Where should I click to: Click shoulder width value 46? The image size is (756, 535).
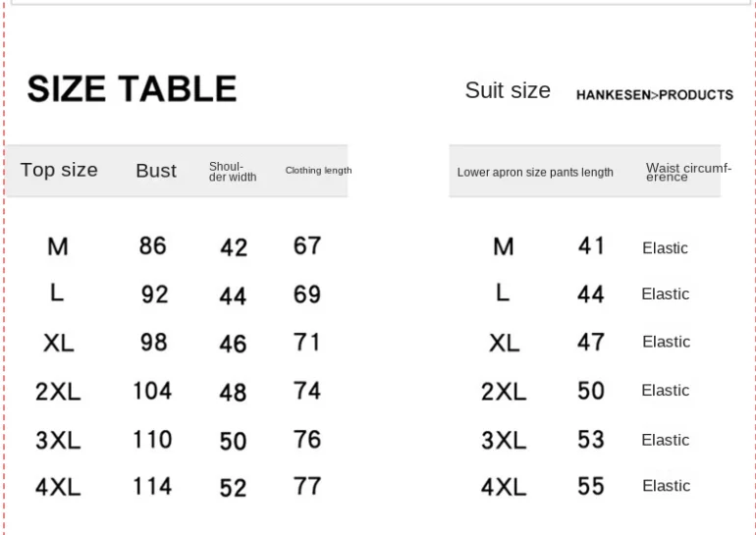[x=233, y=344]
